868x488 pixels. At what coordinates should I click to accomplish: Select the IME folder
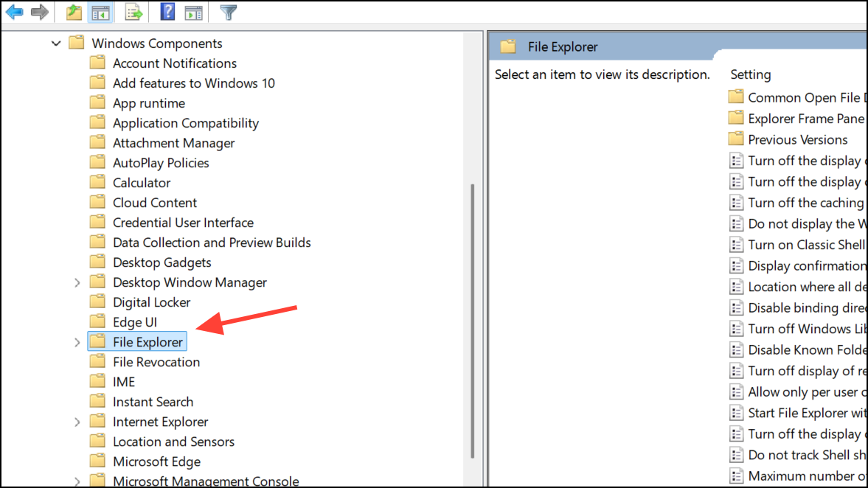tap(123, 382)
